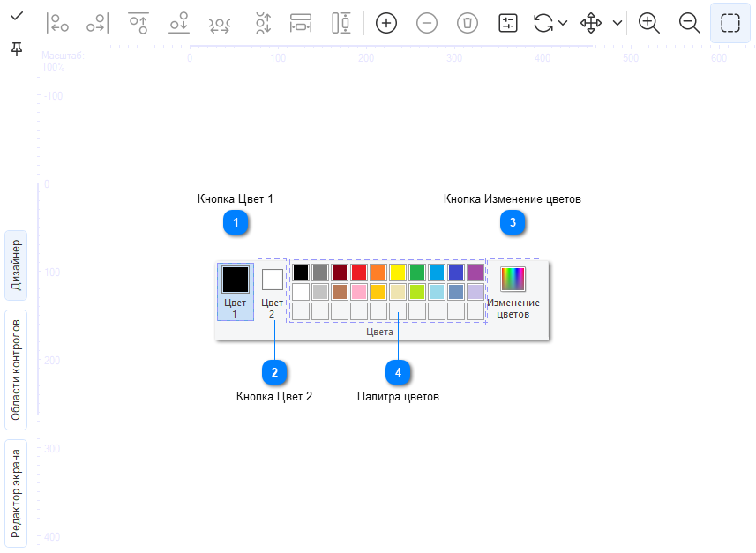Click the circled trash delete icon

467,23
